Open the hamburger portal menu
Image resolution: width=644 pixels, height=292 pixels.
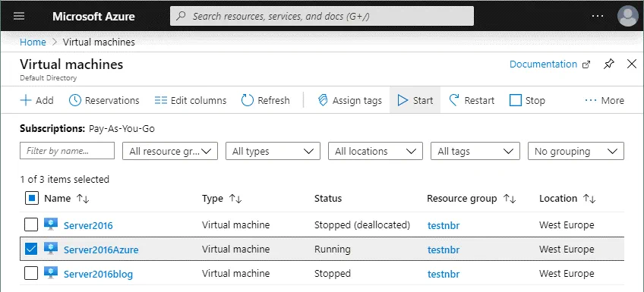[19, 16]
